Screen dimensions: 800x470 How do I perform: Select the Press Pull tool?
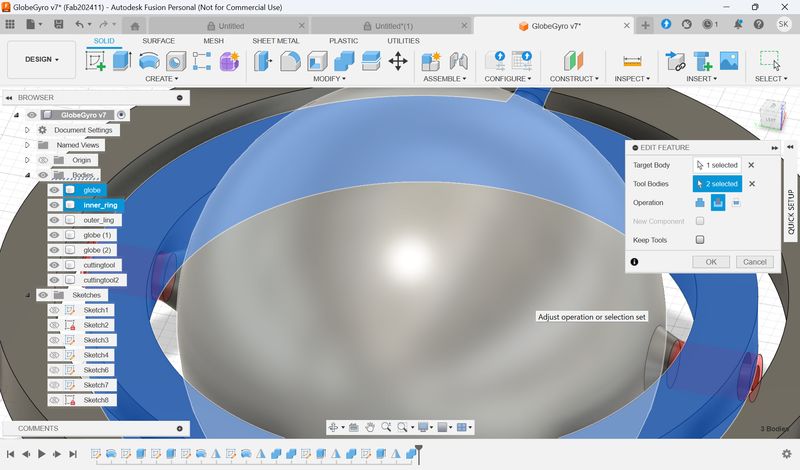pyautogui.click(x=263, y=61)
